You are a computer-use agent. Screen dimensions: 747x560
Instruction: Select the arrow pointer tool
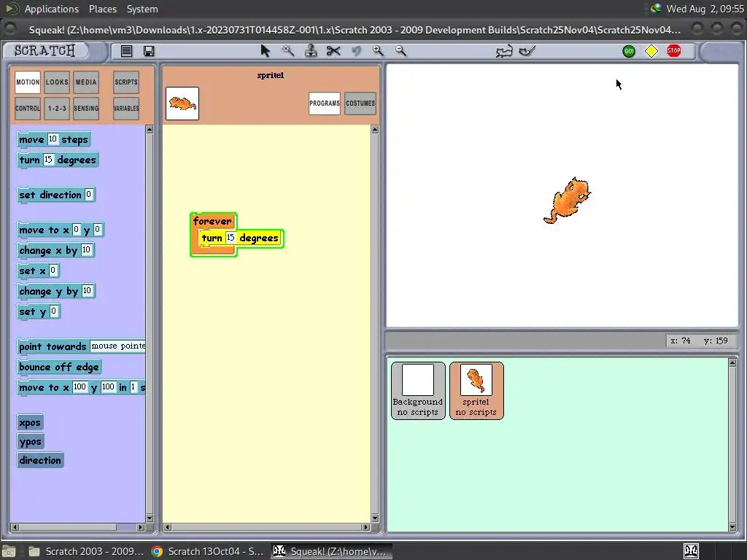click(266, 51)
